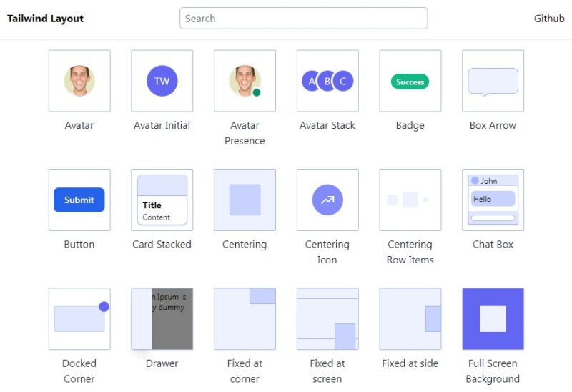Open the Fixed at side layout tile
This screenshot has height=392, width=572.
(410, 318)
